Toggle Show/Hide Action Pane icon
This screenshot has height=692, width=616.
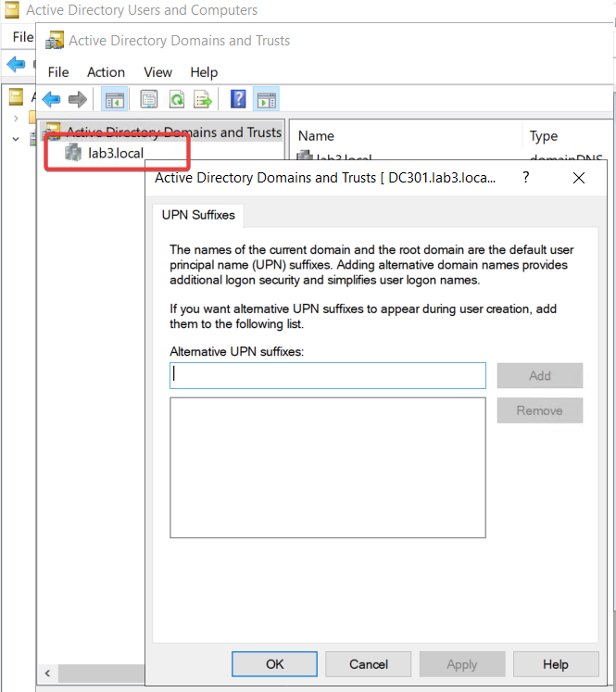click(x=266, y=99)
